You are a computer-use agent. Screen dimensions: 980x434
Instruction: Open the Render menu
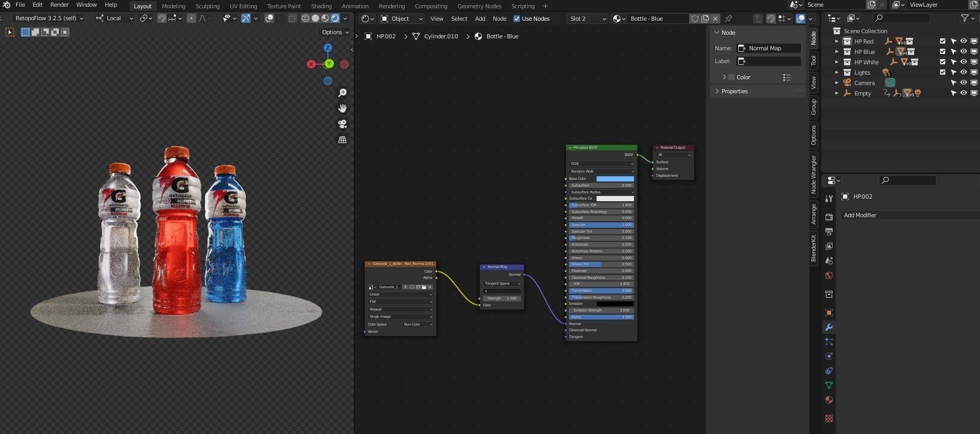coord(59,5)
